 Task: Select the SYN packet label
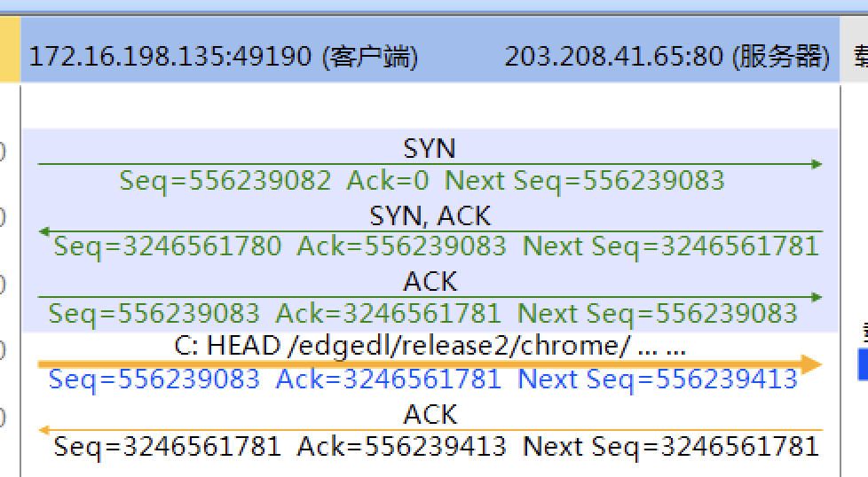click(x=430, y=148)
